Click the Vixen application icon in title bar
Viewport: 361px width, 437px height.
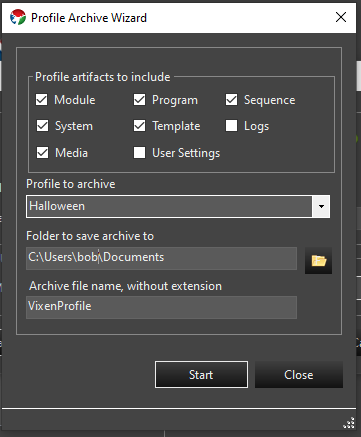tap(18, 17)
